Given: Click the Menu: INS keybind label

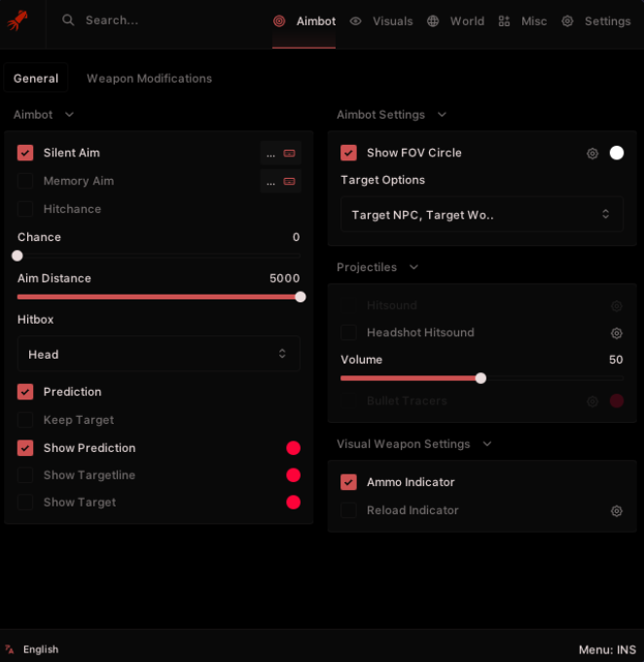Looking at the screenshot, I should [607, 649].
